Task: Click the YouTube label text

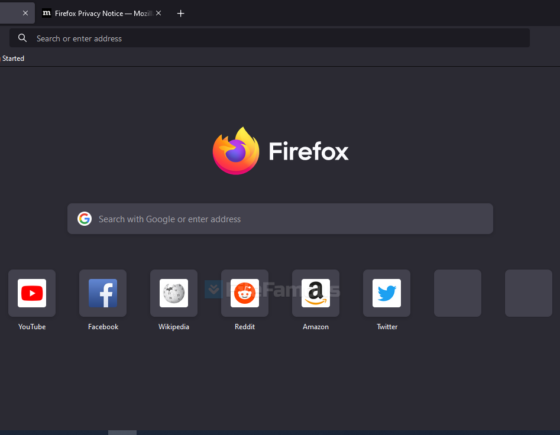Action: click(x=32, y=326)
